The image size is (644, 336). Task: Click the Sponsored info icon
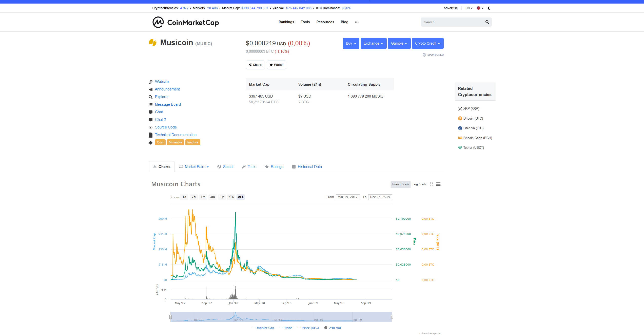tap(424, 55)
